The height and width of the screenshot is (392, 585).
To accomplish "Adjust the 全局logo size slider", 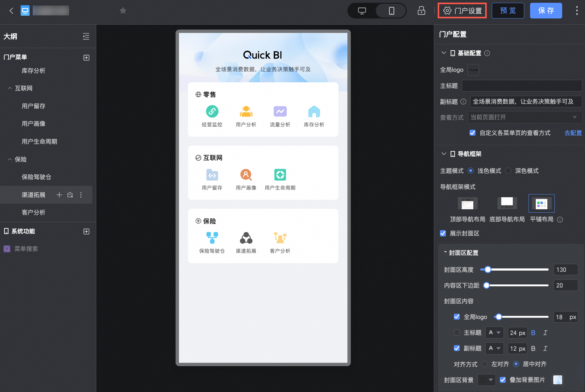I will pos(499,317).
